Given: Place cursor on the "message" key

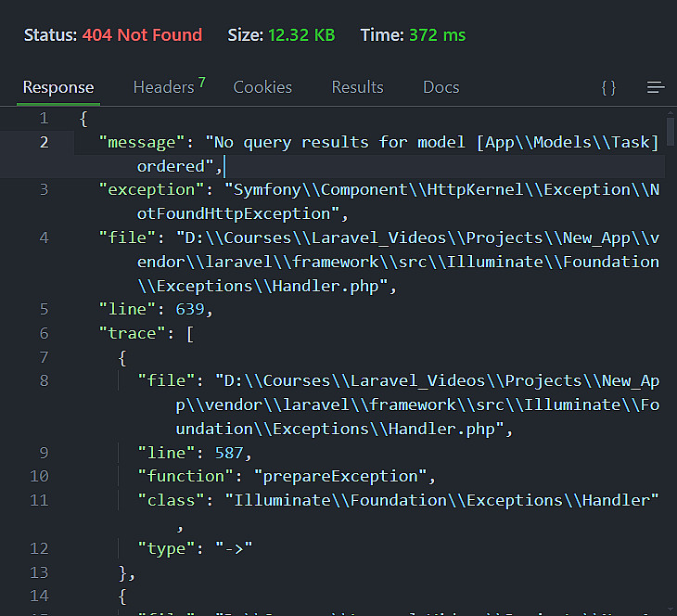Looking at the screenshot, I should [x=141, y=142].
